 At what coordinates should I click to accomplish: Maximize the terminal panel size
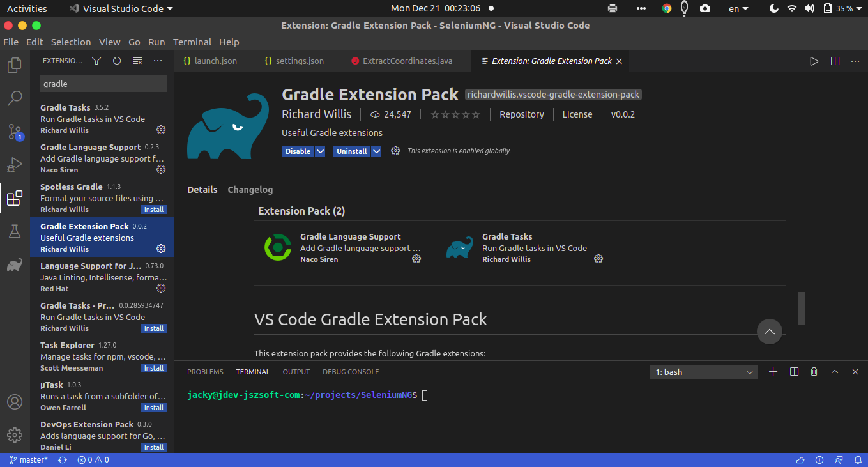(834, 371)
